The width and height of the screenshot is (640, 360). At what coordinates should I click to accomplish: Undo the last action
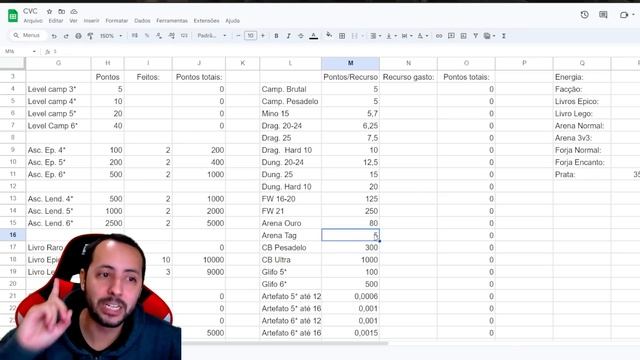coord(54,36)
